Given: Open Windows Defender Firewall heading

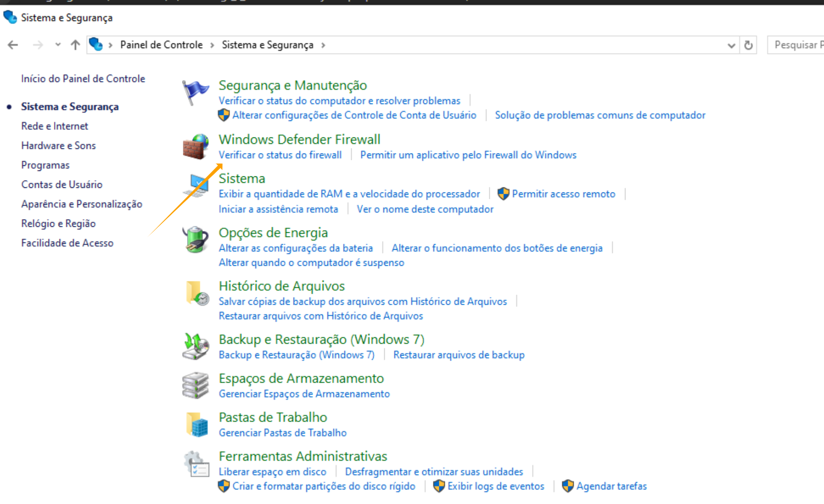Looking at the screenshot, I should click(299, 139).
